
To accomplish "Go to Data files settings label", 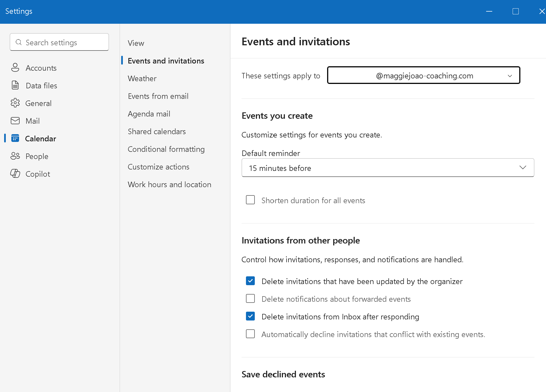I will pos(41,86).
